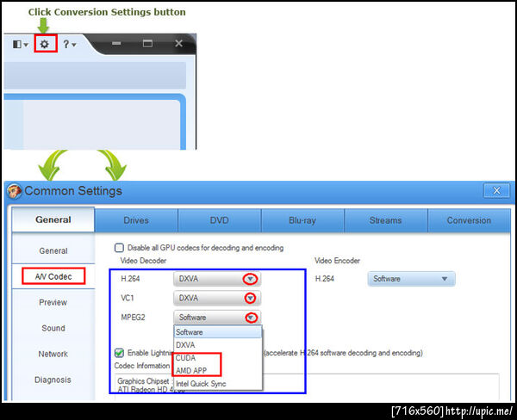Open the MPEG2 decoder dropdown
The width and height of the screenshot is (517, 420).
217,318
